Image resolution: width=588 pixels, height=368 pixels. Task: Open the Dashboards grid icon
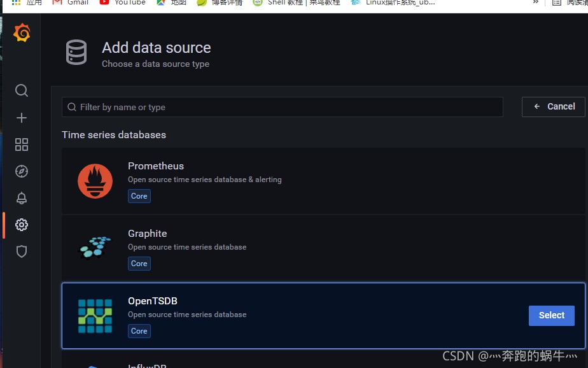point(22,145)
